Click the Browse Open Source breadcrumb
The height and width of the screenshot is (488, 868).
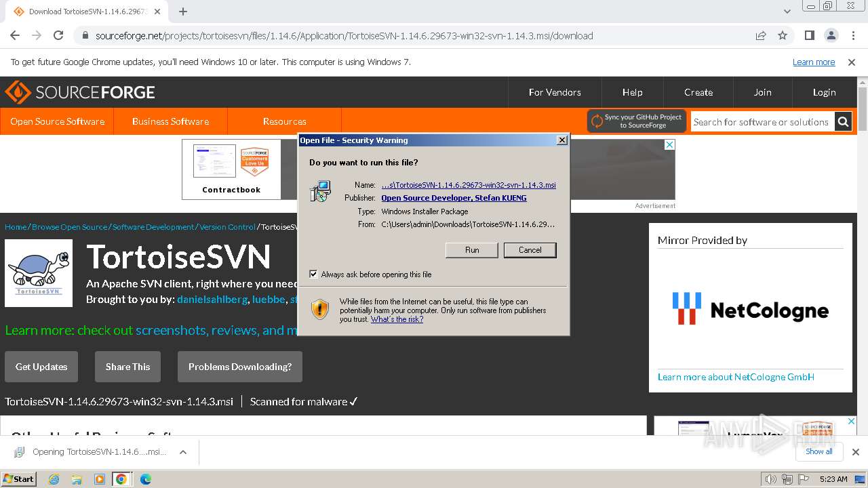pyautogui.click(x=69, y=227)
